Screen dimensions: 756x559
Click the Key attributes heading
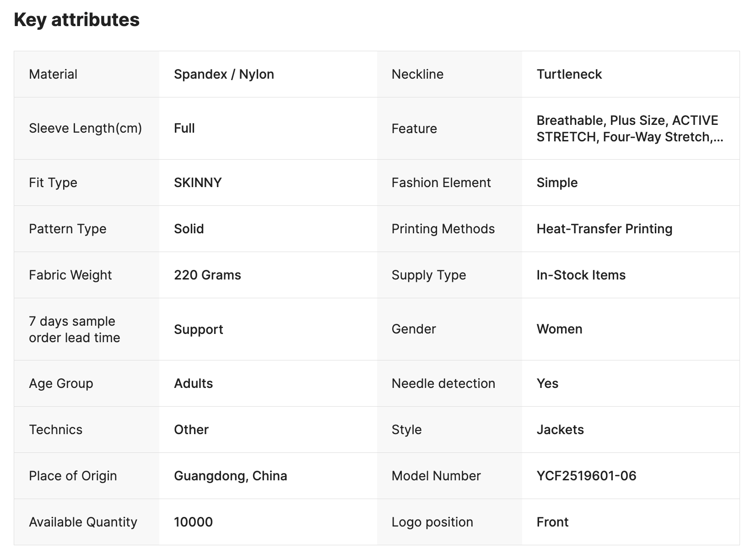[76, 20]
